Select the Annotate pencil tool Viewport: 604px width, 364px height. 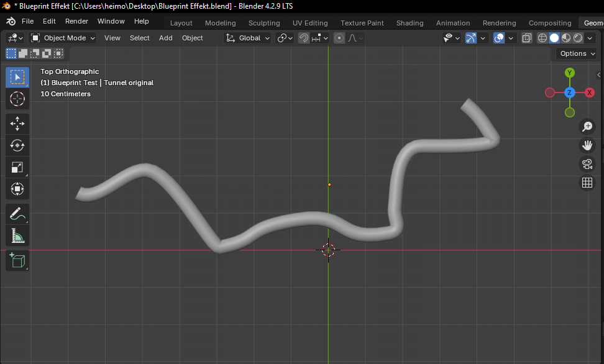[x=17, y=214]
